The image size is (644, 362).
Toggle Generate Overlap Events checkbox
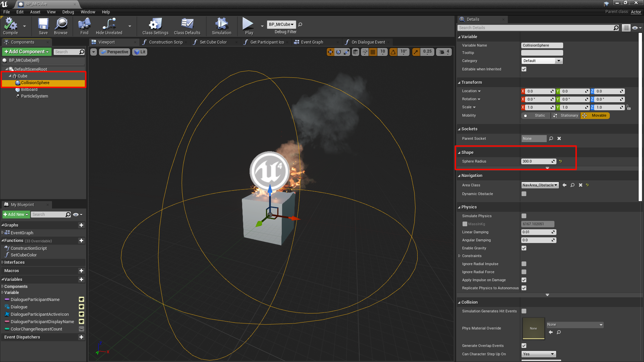pos(524,346)
